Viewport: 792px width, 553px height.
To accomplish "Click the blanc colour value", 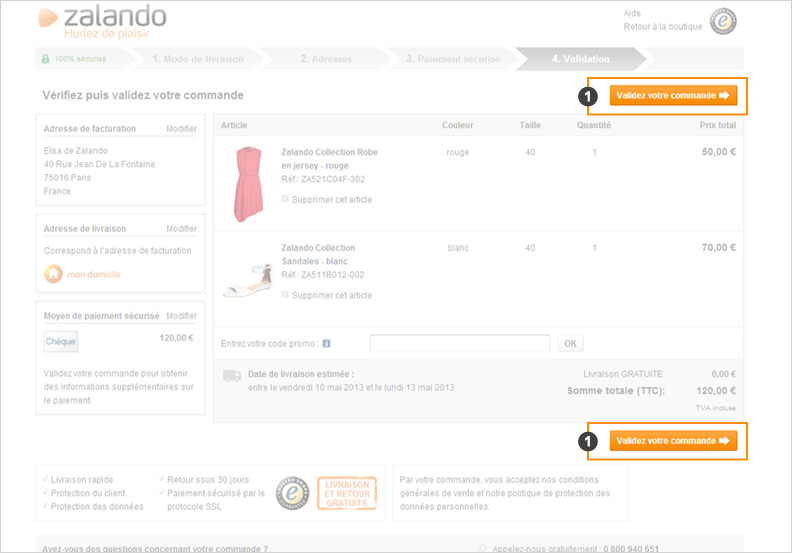I will [458, 248].
